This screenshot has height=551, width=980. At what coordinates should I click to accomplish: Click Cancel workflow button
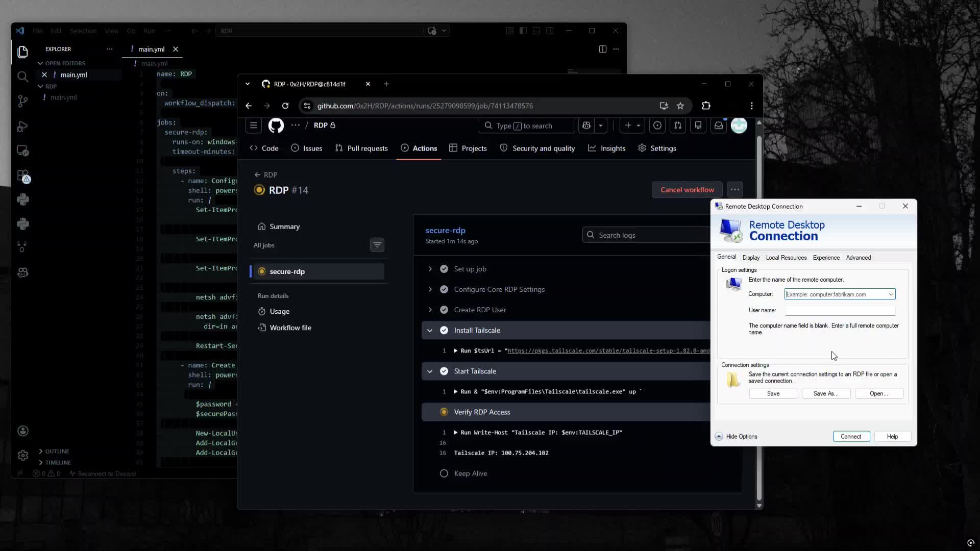[x=687, y=190]
